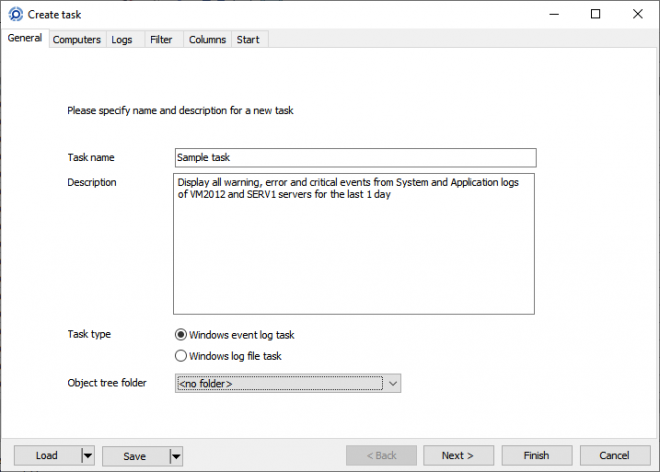This screenshot has height=472, width=660.
Task: Expand the Save button dropdown arrow
Action: pos(176,456)
